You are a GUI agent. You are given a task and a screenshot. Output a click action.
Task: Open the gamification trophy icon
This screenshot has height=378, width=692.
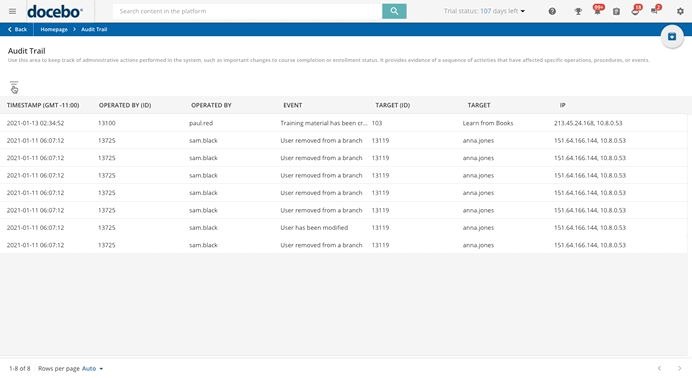click(578, 11)
